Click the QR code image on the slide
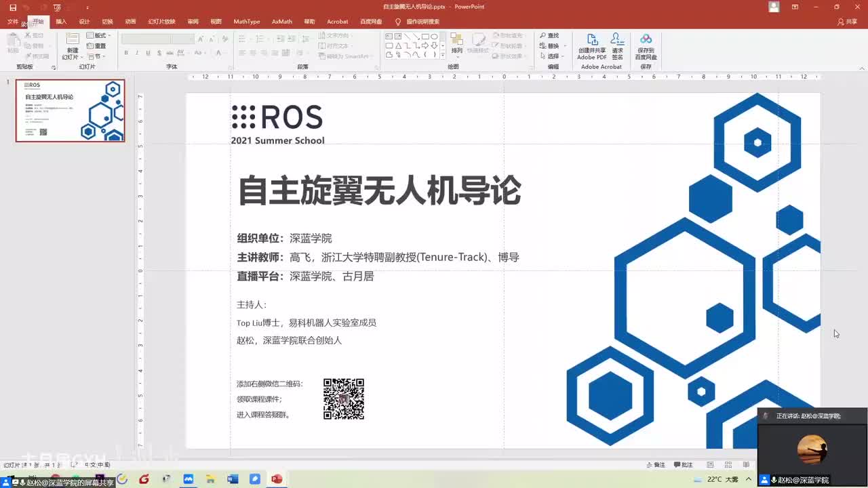Screen dimensions: 868x488 pyautogui.click(x=344, y=399)
